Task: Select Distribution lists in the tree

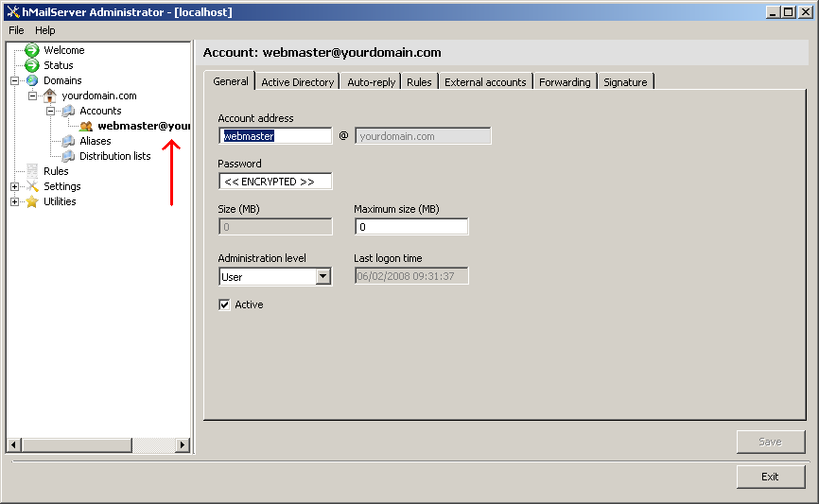Action: click(x=115, y=156)
